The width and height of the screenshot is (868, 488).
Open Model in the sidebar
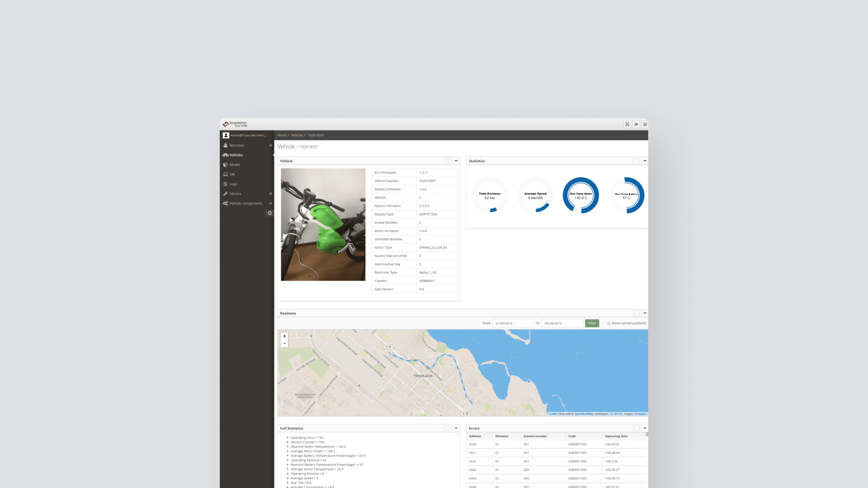point(235,164)
